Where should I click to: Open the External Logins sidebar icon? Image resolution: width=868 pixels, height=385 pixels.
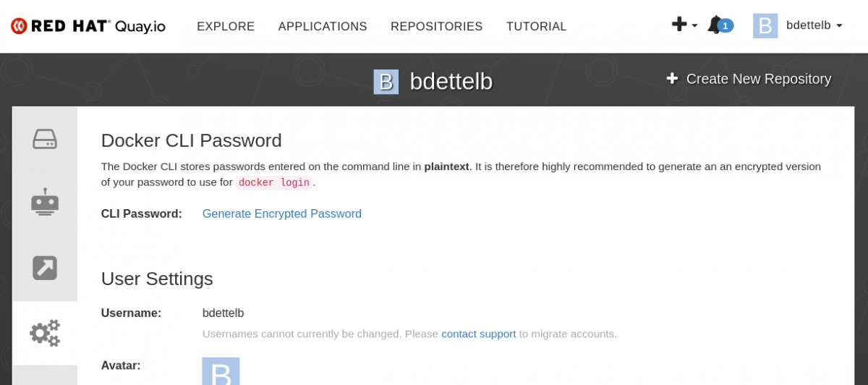point(45,268)
